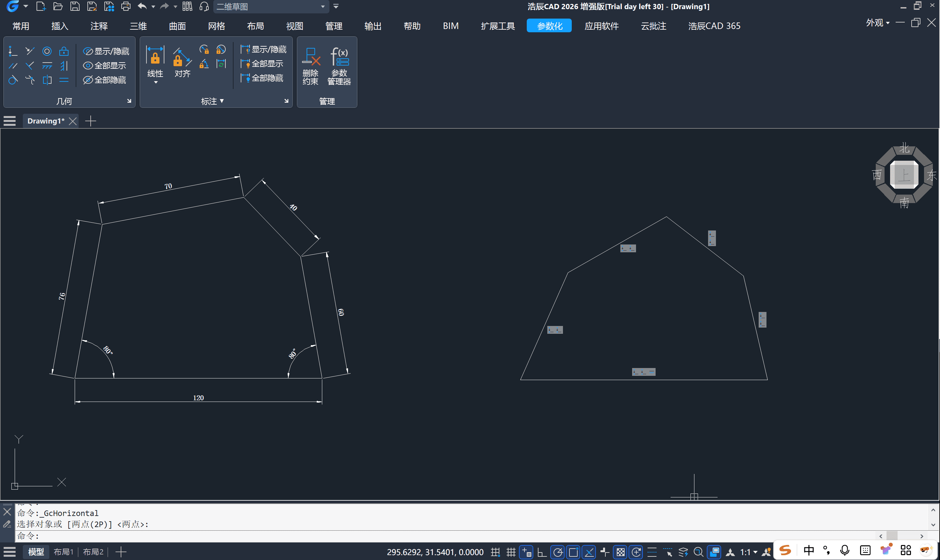Toggle ortho mode in status bar
The height and width of the screenshot is (560, 940).
click(x=542, y=552)
